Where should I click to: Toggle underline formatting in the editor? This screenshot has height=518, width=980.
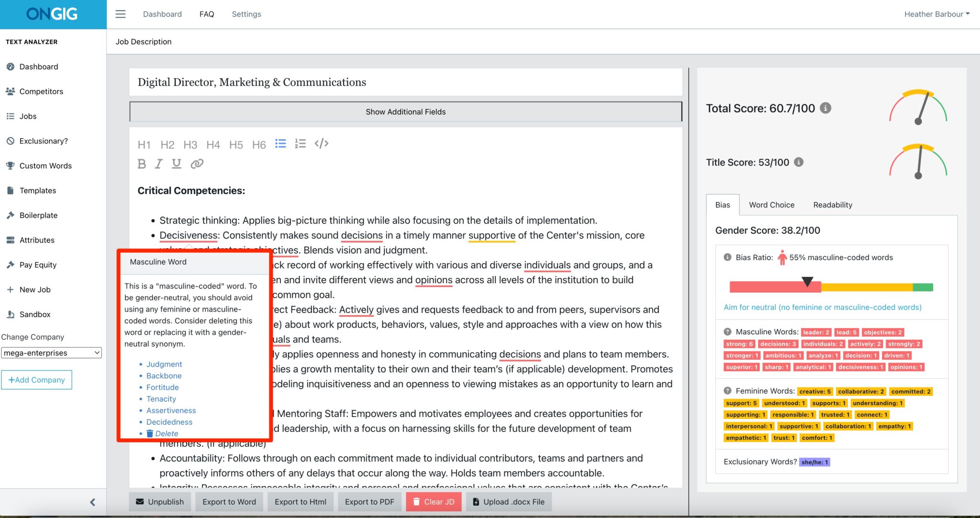(x=176, y=164)
